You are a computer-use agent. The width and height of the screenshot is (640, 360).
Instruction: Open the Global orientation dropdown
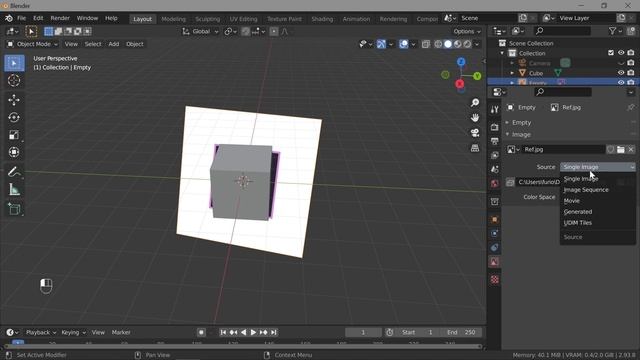(200, 31)
